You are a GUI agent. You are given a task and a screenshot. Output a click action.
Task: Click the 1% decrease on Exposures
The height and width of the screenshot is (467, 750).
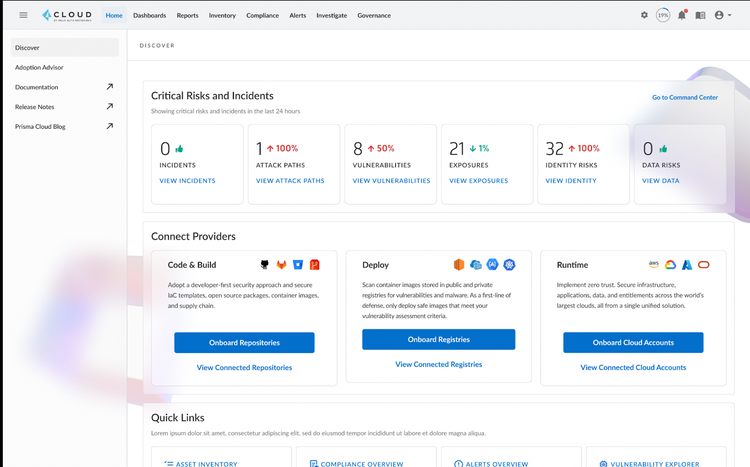tap(479, 148)
